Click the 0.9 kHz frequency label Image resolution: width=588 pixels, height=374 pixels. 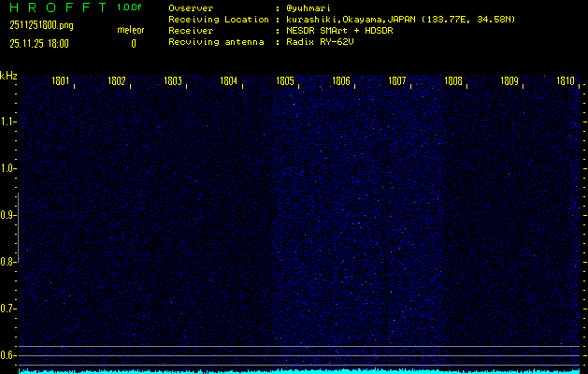8,215
